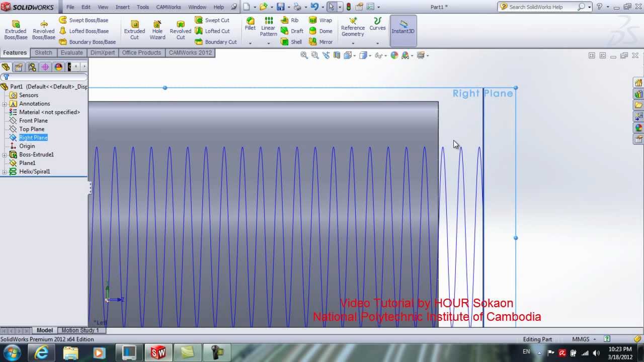This screenshot has width=644, height=362.
Task: Select the Revolved Boss/Base tool
Action: 44,30
